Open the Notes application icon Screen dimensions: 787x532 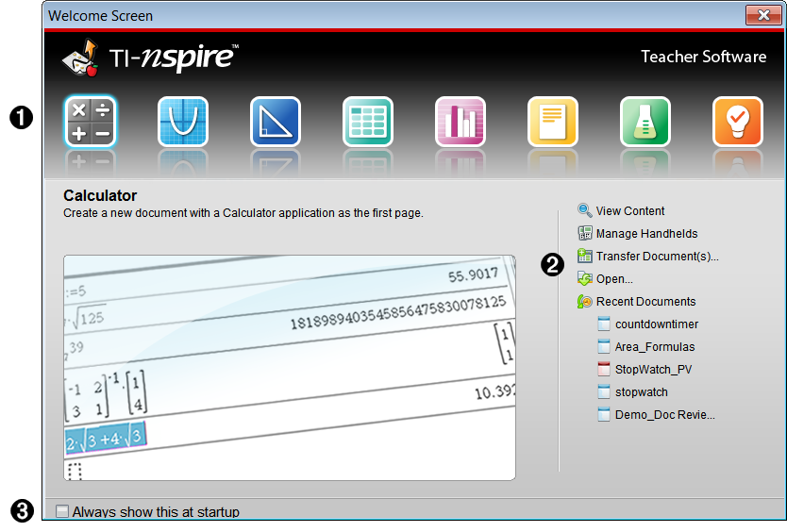point(552,122)
